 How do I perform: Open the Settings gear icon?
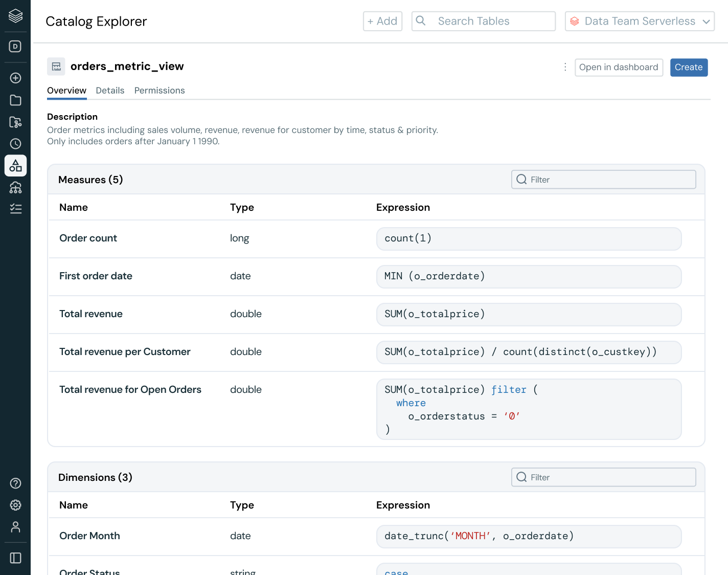click(x=15, y=505)
